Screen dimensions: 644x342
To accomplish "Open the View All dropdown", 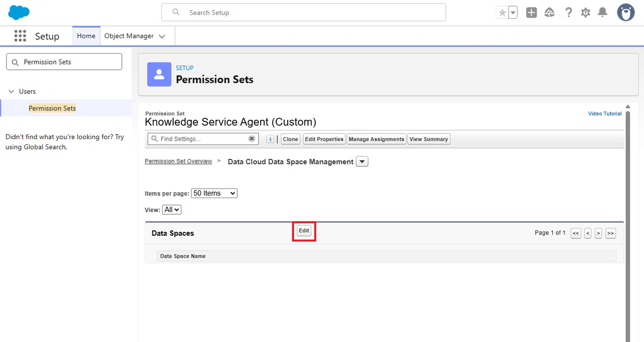I will [172, 210].
